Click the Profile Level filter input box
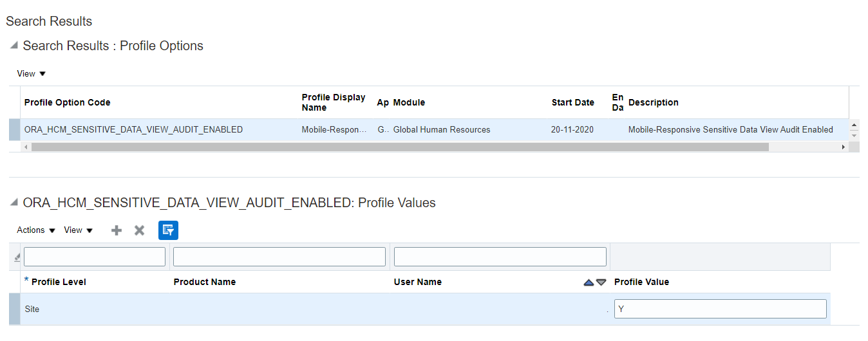 tap(95, 257)
